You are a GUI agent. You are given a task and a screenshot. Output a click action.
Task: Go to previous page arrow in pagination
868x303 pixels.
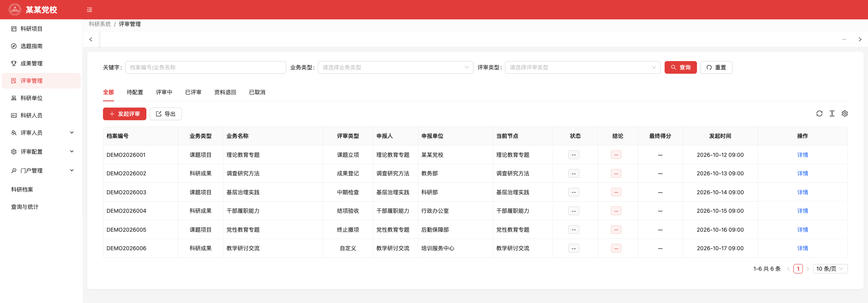(789, 269)
